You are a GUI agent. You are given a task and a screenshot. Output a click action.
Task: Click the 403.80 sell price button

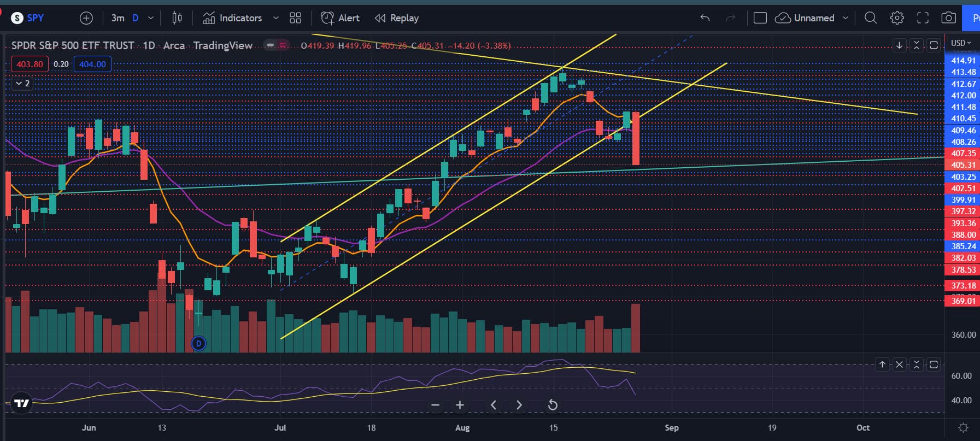click(x=30, y=64)
